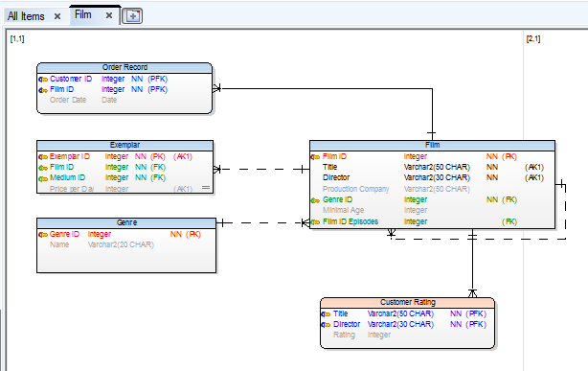This screenshot has width=588, height=371.
Task: Select the Film tab
Action: [x=83, y=15]
